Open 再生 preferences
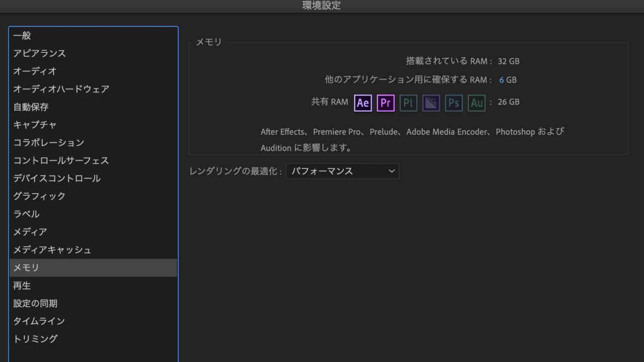 (94, 286)
